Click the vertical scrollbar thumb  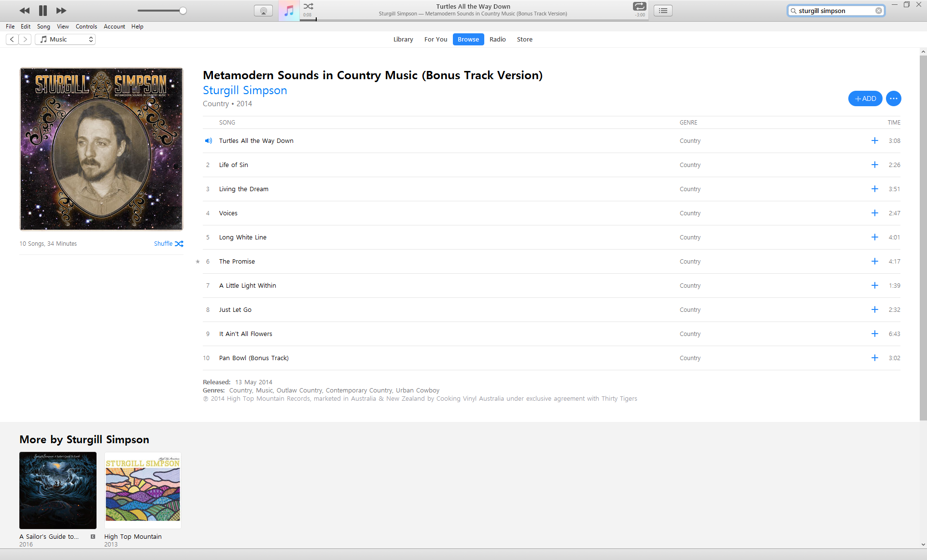(923, 238)
